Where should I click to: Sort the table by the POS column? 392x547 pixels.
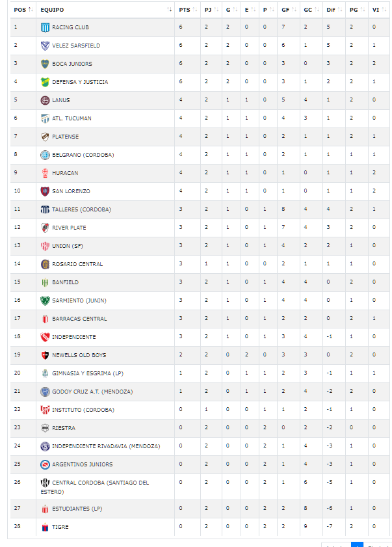(23, 10)
